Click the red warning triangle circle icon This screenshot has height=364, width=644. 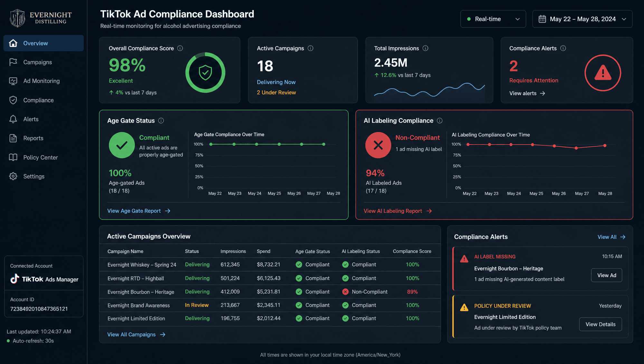tap(603, 73)
